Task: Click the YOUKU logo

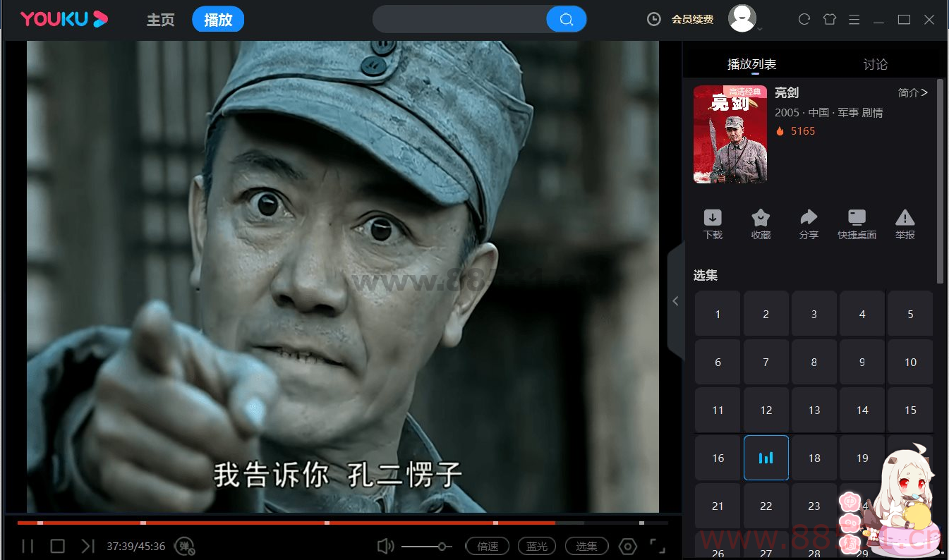Action: pos(64,19)
